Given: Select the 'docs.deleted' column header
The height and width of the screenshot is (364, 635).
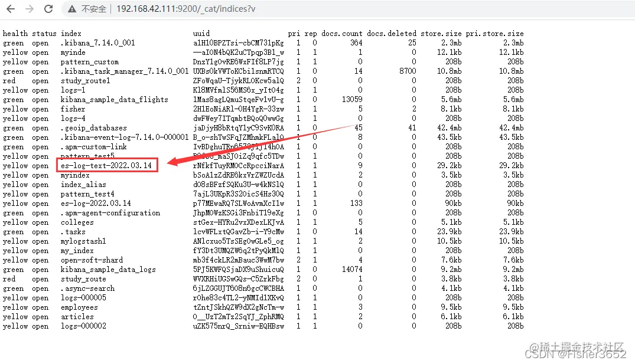Looking at the screenshot, I should (392, 34).
